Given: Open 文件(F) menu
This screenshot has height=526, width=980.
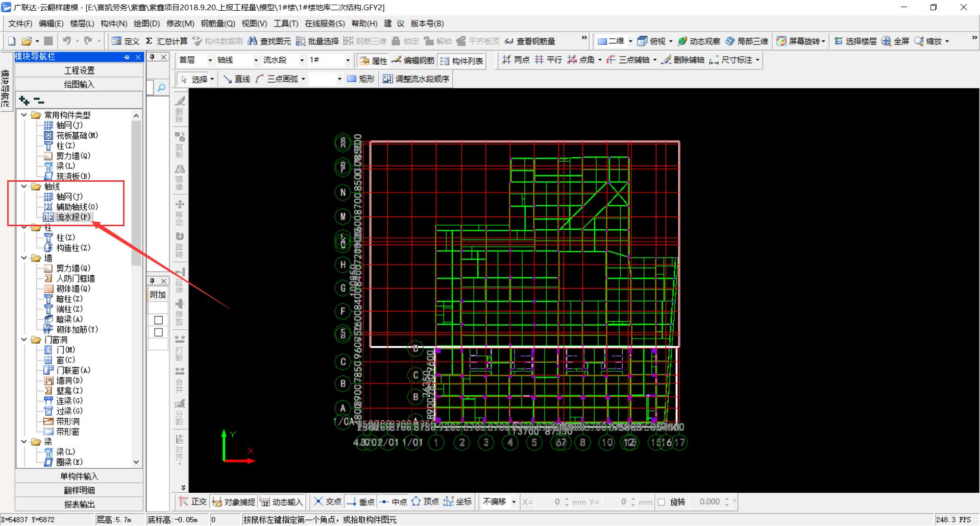Looking at the screenshot, I should pos(20,23).
